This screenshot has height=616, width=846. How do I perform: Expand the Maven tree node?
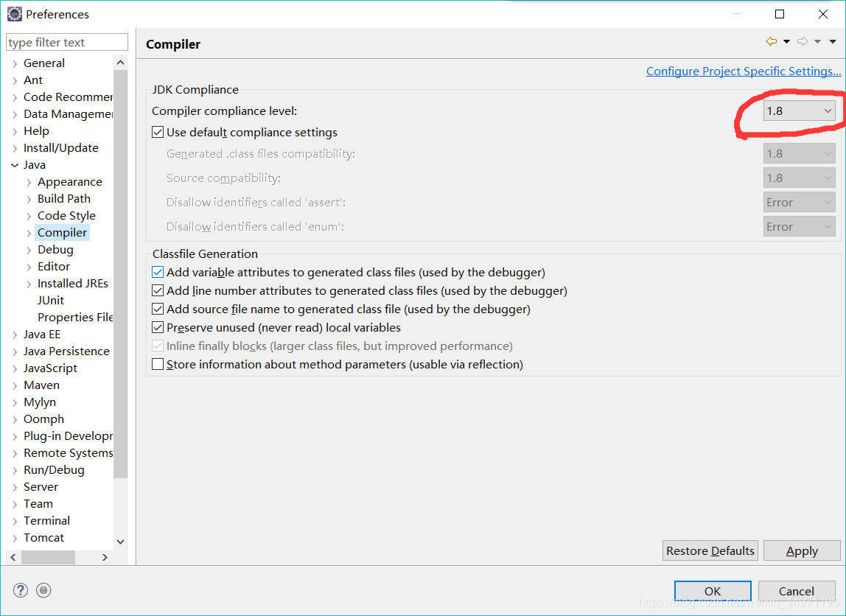[15, 385]
